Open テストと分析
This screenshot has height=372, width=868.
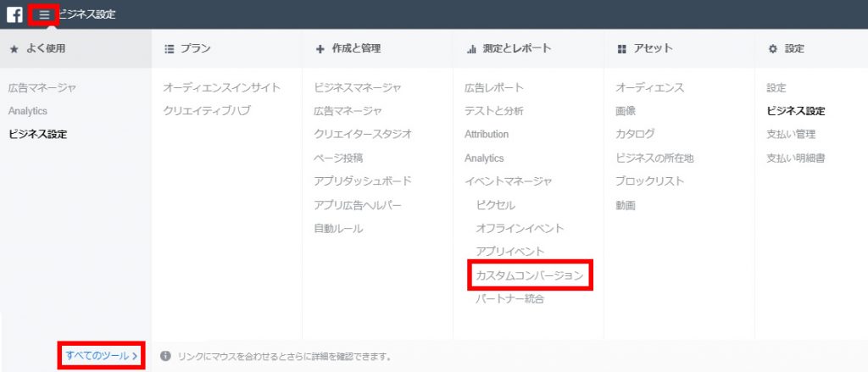coord(494,111)
